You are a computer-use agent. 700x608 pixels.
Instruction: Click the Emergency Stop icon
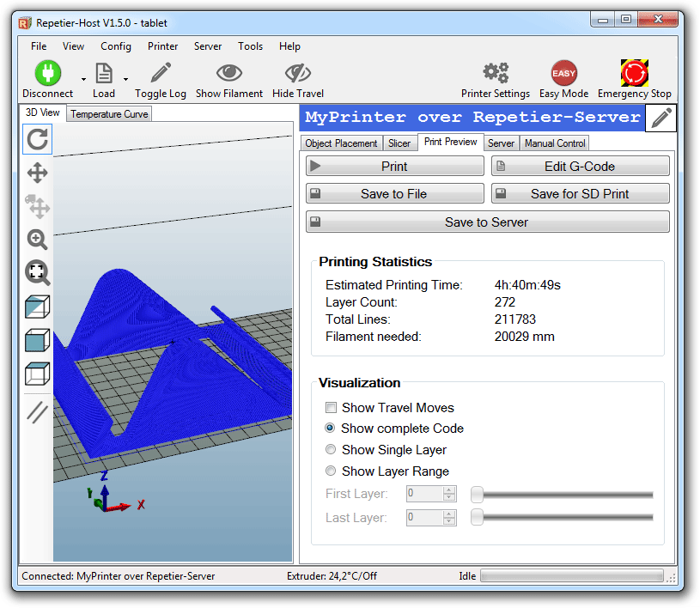[x=634, y=73]
